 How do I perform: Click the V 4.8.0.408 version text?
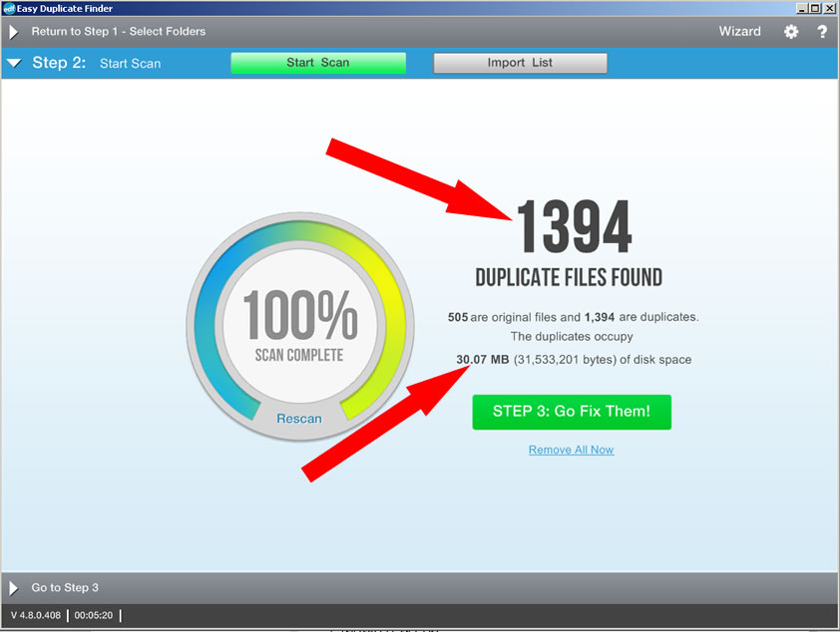[x=36, y=615]
